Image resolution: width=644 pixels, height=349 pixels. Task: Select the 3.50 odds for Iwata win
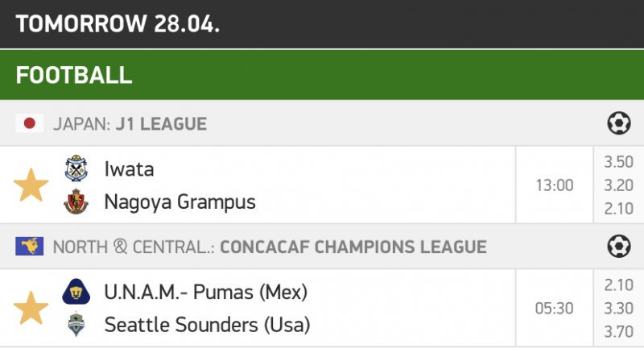pos(618,162)
